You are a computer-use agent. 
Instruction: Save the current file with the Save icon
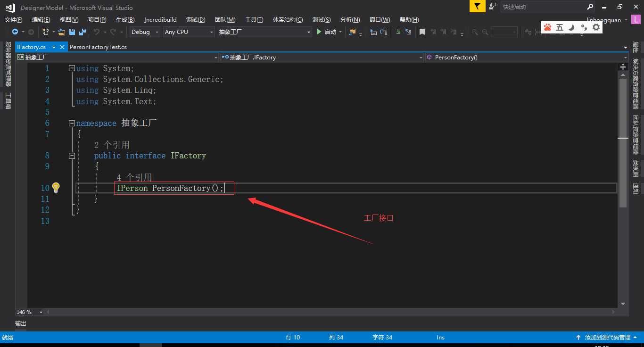click(x=72, y=32)
